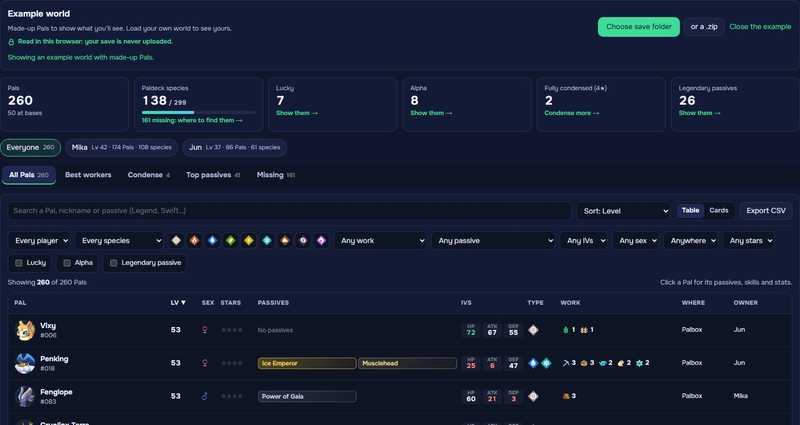Click the '161 missing: where to find them' link

pyautogui.click(x=192, y=120)
